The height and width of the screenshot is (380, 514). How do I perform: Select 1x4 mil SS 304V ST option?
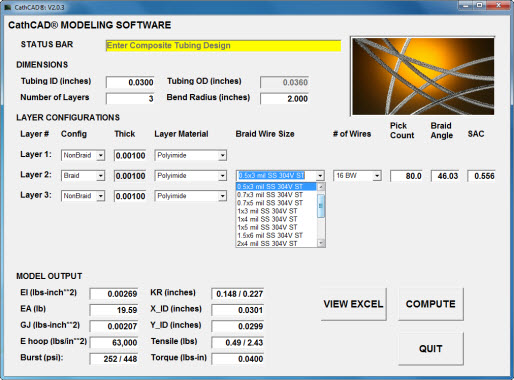(276, 219)
